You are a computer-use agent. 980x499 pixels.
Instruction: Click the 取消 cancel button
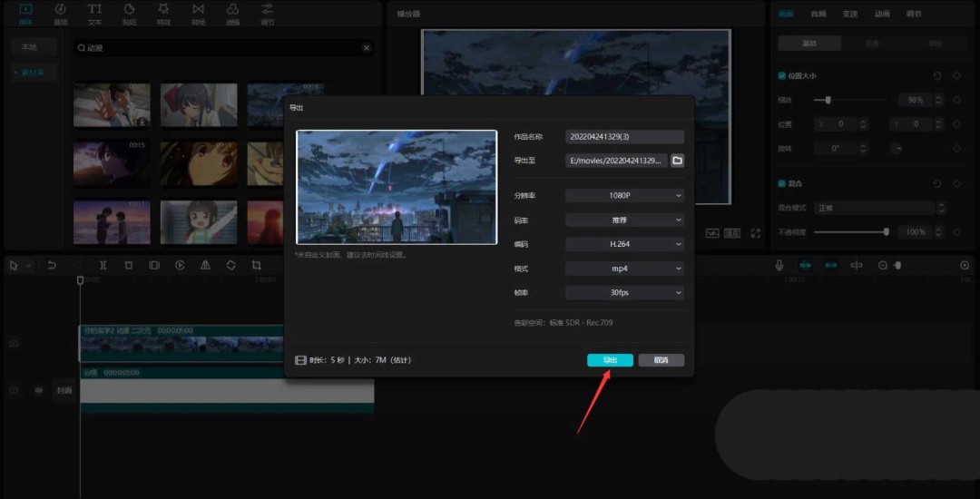[x=661, y=360]
